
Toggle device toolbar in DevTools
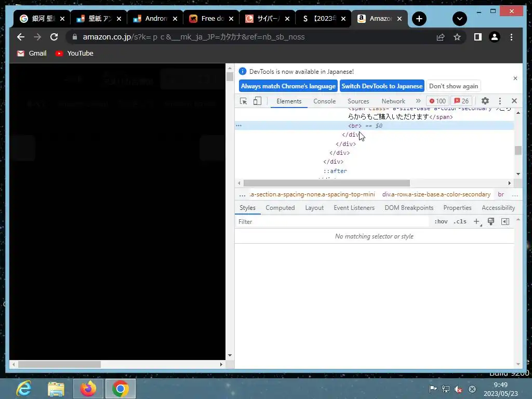pos(257,101)
